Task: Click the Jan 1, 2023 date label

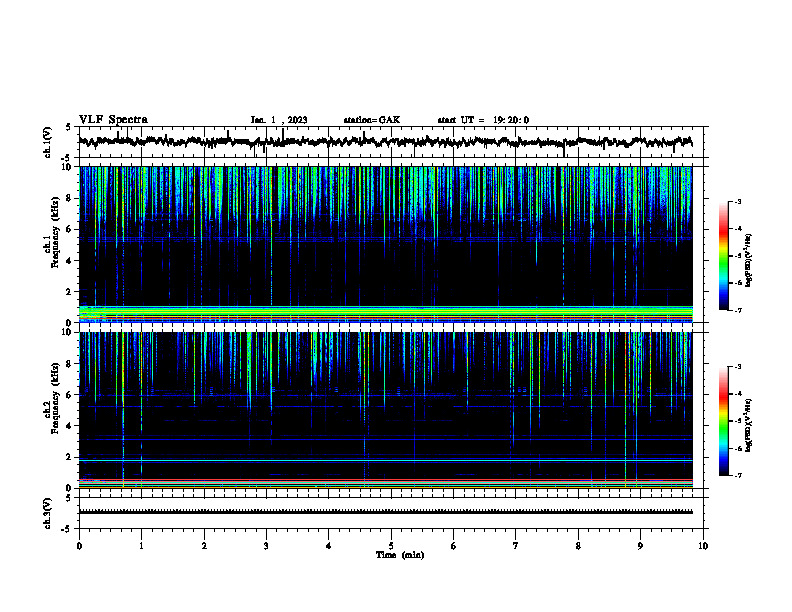Action: pos(279,120)
